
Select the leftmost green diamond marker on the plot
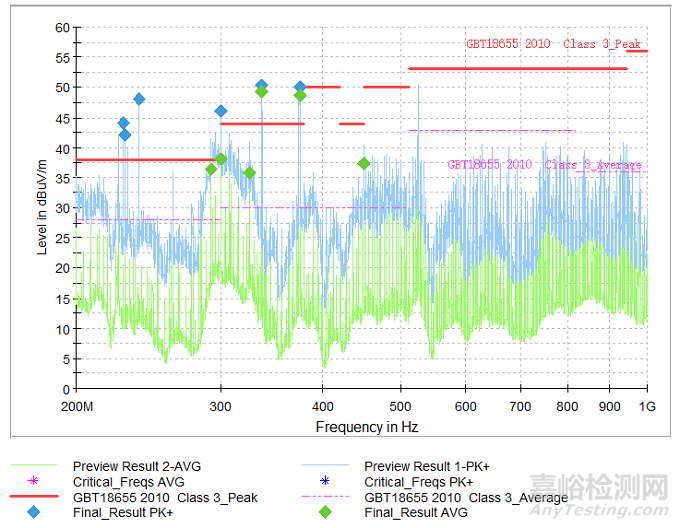pos(211,169)
